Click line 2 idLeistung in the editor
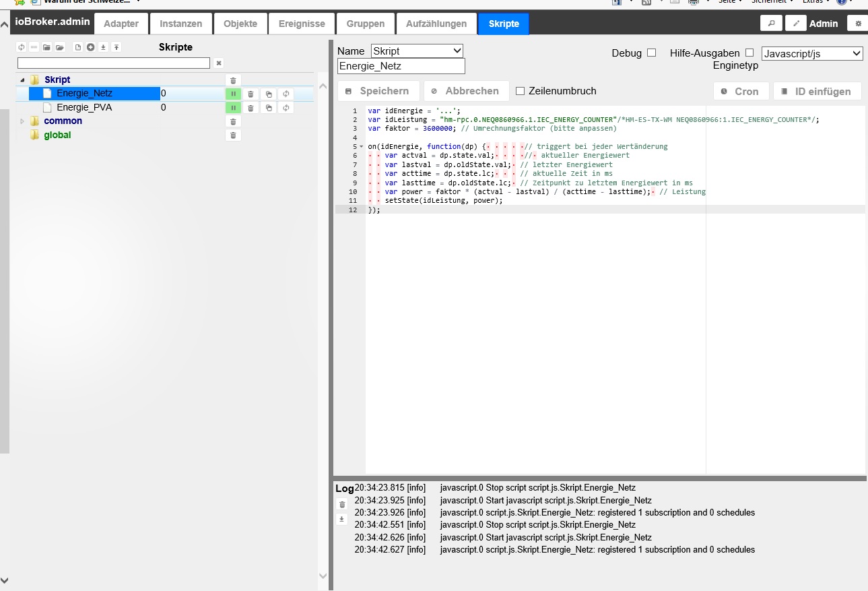868x591 pixels. coord(593,119)
